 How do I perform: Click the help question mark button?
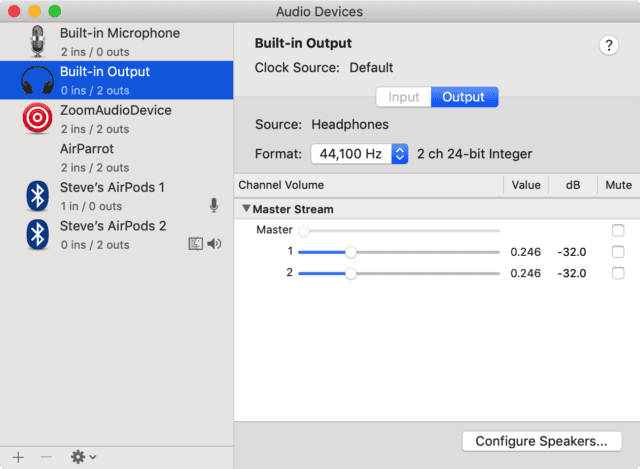(x=608, y=45)
